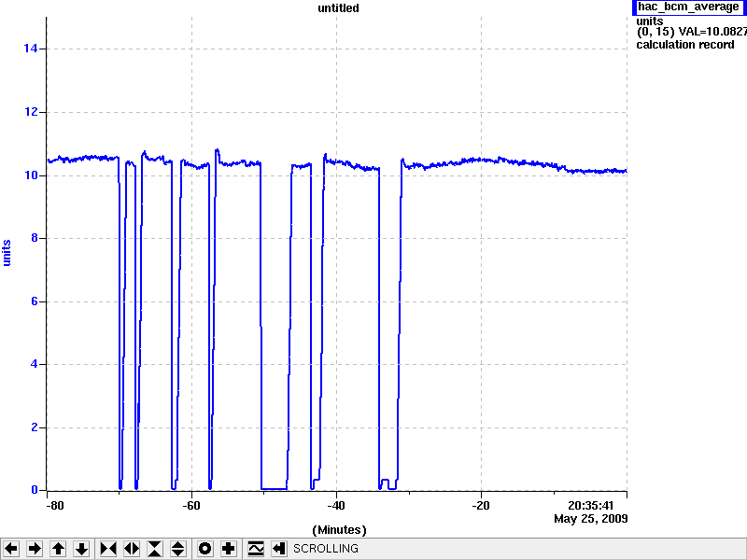Click the y-axis tick value 12
This screenshot has width=747, height=560.
31,112
